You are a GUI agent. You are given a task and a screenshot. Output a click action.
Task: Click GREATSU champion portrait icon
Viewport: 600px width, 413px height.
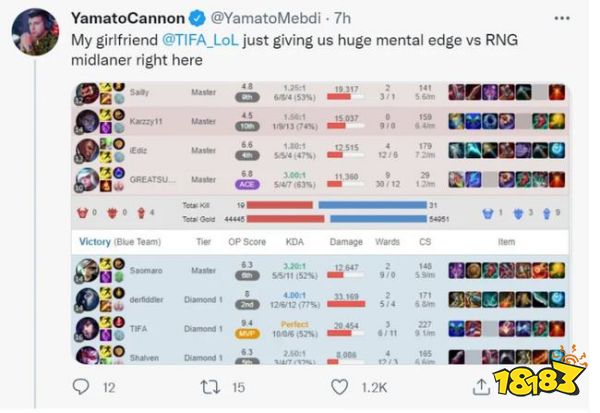tap(87, 179)
